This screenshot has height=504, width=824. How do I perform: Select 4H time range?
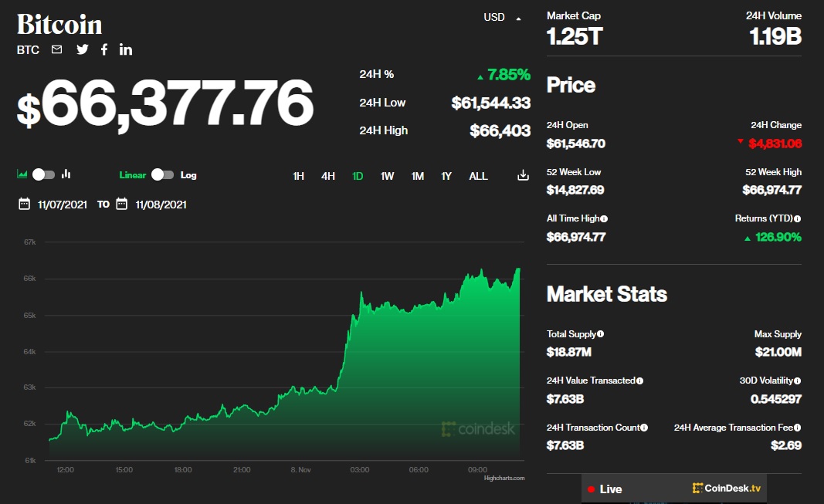[x=328, y=177]
